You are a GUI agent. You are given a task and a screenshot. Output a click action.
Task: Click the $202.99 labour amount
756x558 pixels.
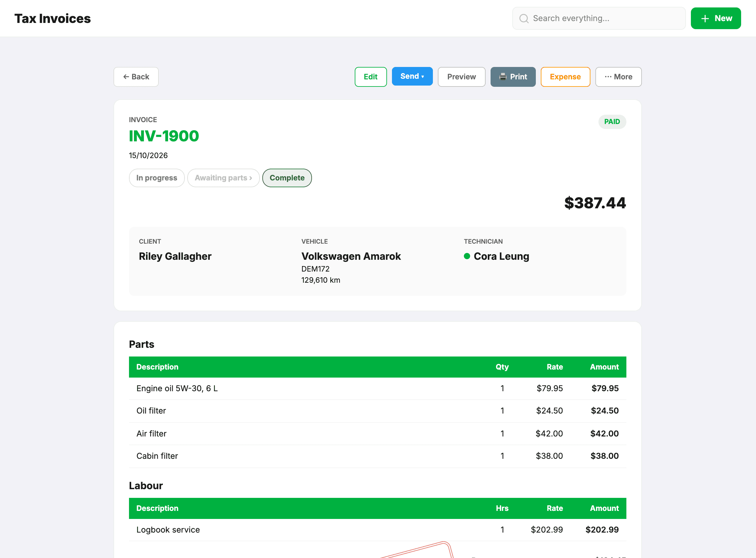coord(602,529)
